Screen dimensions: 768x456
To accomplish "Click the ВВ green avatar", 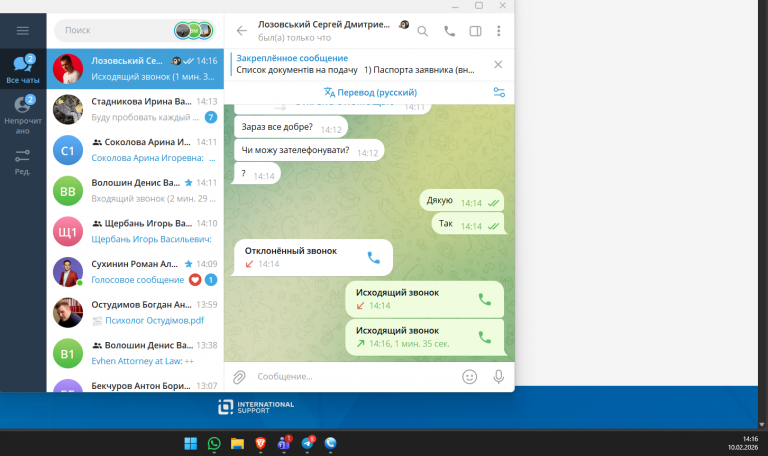I will click(x=68, y=191).
